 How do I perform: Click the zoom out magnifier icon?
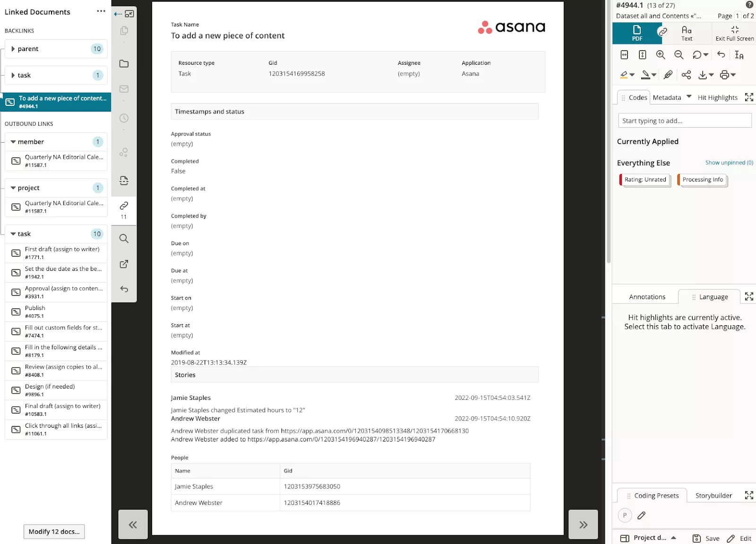[x=679, y=55]
